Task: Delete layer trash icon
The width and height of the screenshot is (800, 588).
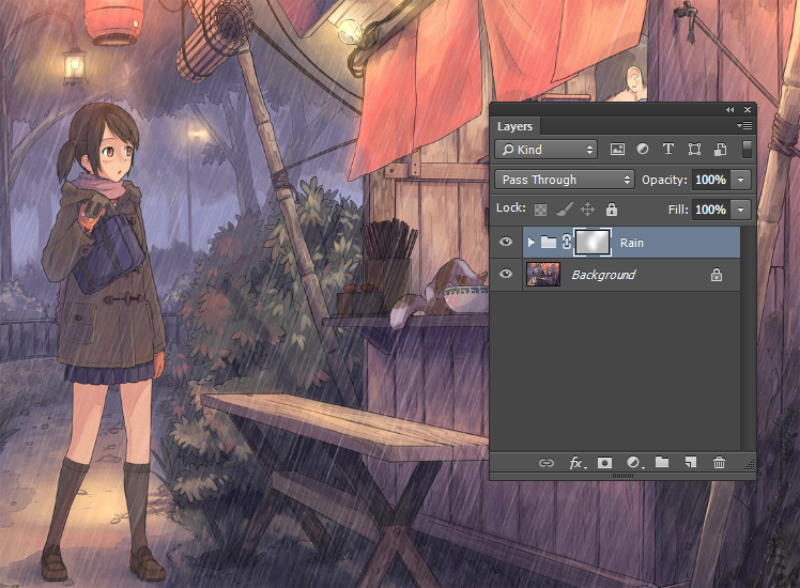Action: point(719,462)
